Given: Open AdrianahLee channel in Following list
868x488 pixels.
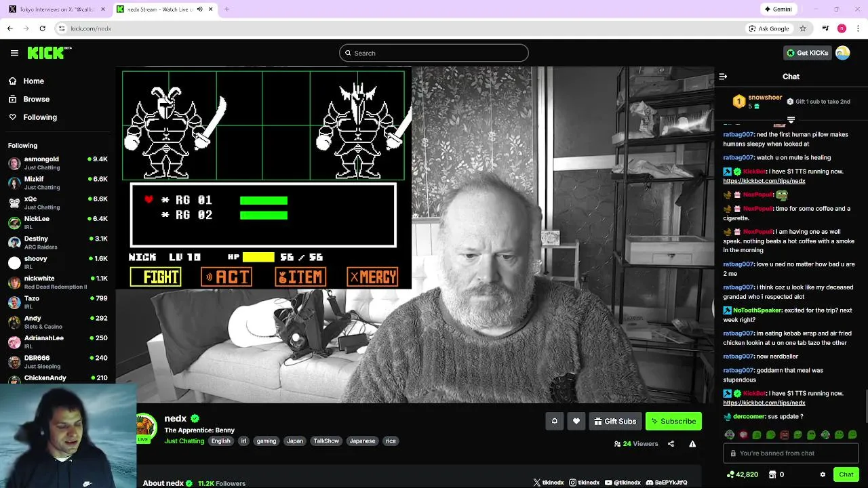Looking at the screenshot, I should pos(58,342).
